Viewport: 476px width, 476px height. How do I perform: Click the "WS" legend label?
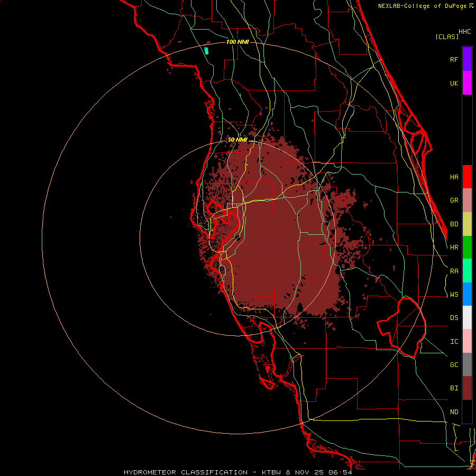[x=454, y=295]
